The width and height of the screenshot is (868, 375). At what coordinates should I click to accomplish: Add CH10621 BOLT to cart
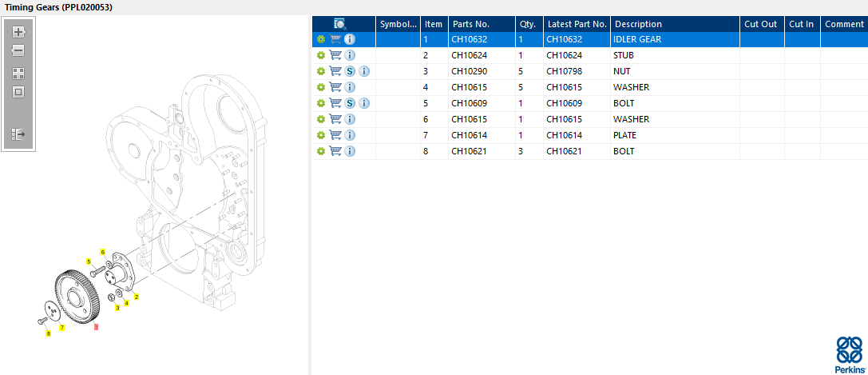(335, 151)
